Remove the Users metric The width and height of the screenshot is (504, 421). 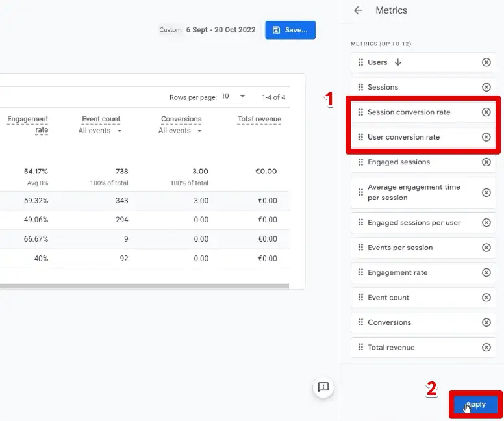486,62
